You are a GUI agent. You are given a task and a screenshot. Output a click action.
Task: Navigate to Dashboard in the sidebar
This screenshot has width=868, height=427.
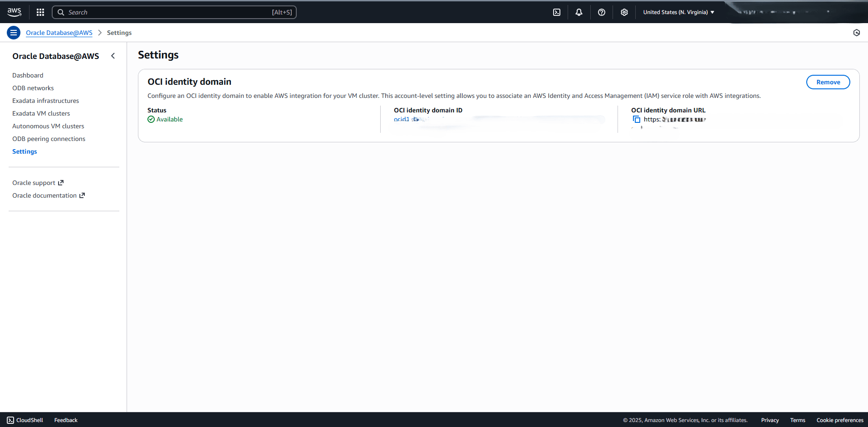point(28,75)
